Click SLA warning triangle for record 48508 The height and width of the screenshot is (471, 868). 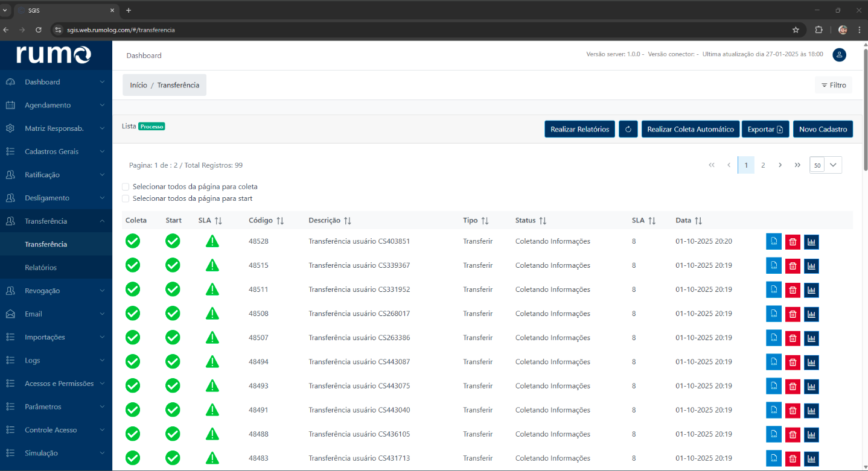[x=212, y=314]
